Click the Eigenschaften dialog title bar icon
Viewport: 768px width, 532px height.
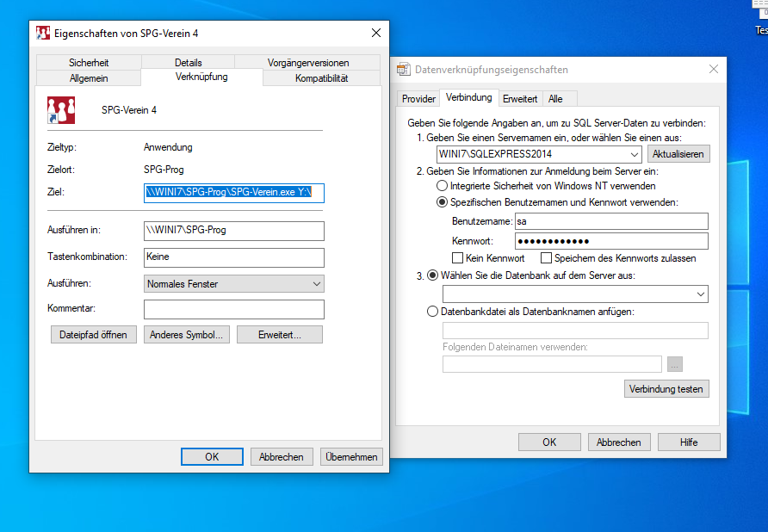coord(43,33)
